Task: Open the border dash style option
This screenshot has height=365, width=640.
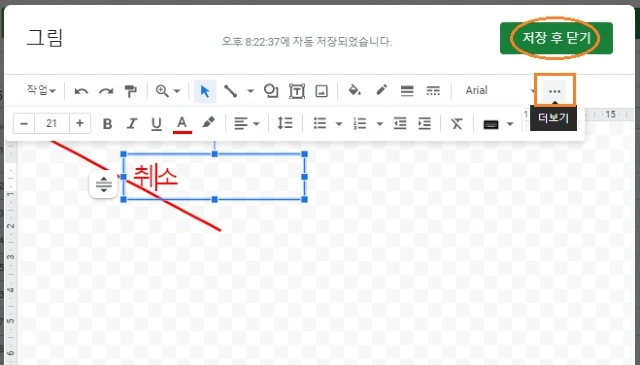Action: (433, 91)
